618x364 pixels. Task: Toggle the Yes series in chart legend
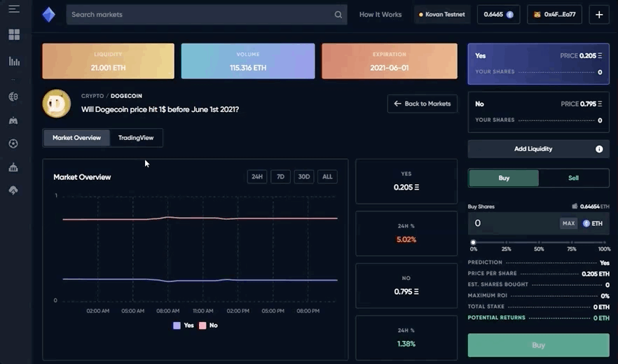pyautogui.click(x=184, y=325)
